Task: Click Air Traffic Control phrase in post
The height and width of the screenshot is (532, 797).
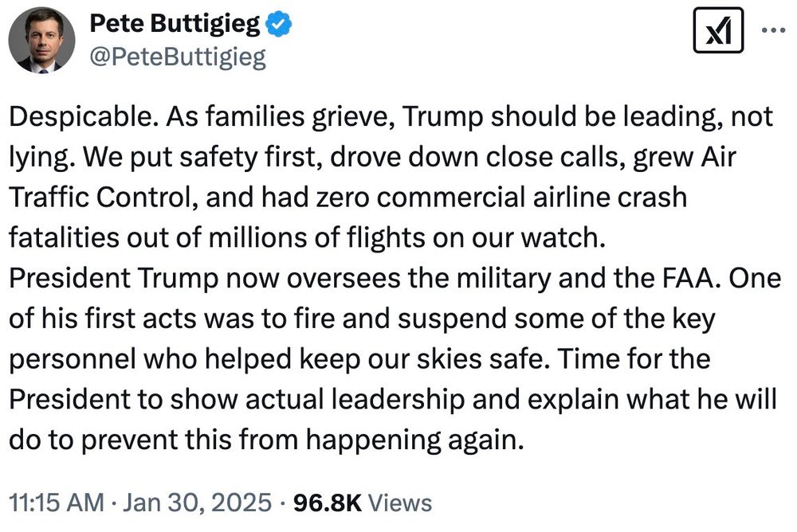Action: coord(372,176)
